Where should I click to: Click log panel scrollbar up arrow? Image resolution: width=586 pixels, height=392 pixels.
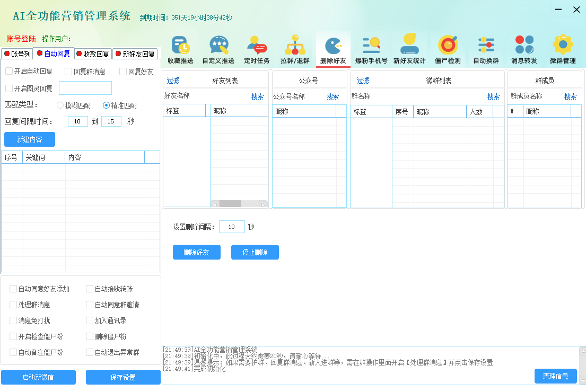point(583,351)
